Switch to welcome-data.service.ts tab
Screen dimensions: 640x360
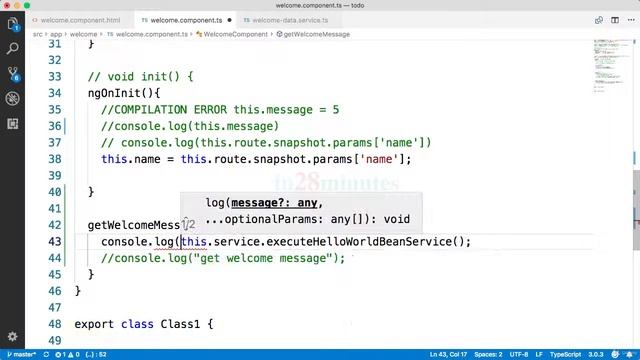point(289,20)
